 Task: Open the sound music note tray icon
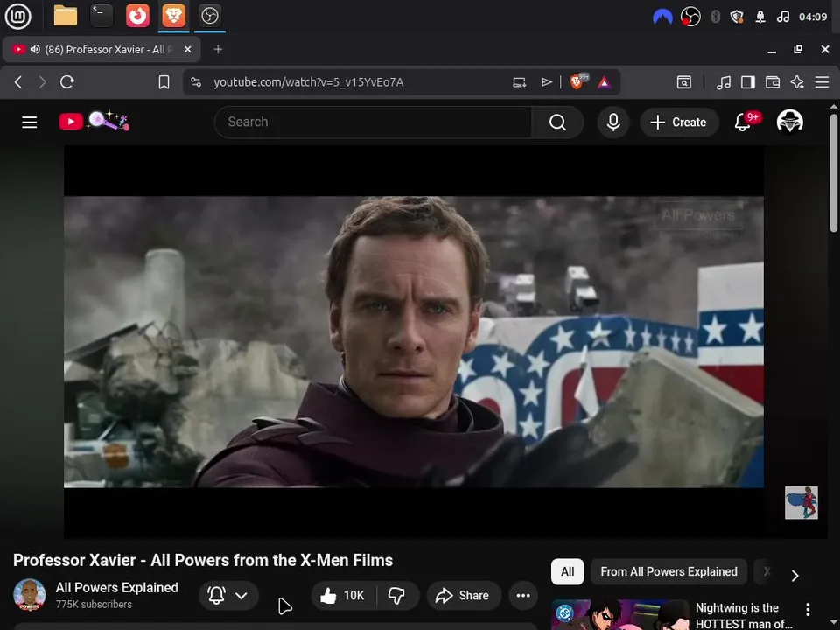point(782,17)
